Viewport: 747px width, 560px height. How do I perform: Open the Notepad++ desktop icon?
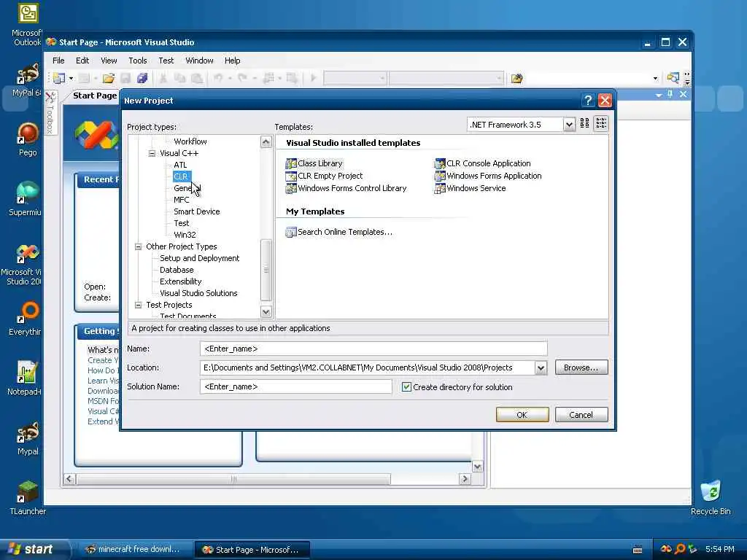coord(26,378)
